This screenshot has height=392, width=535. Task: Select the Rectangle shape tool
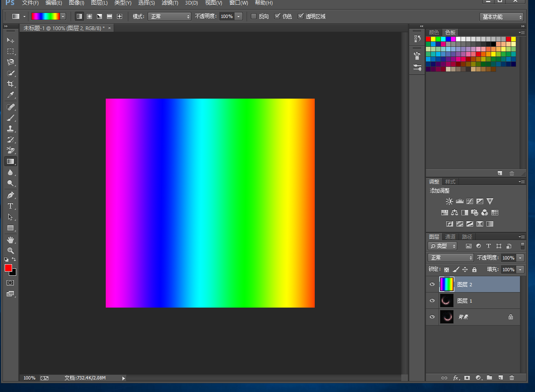10,228
